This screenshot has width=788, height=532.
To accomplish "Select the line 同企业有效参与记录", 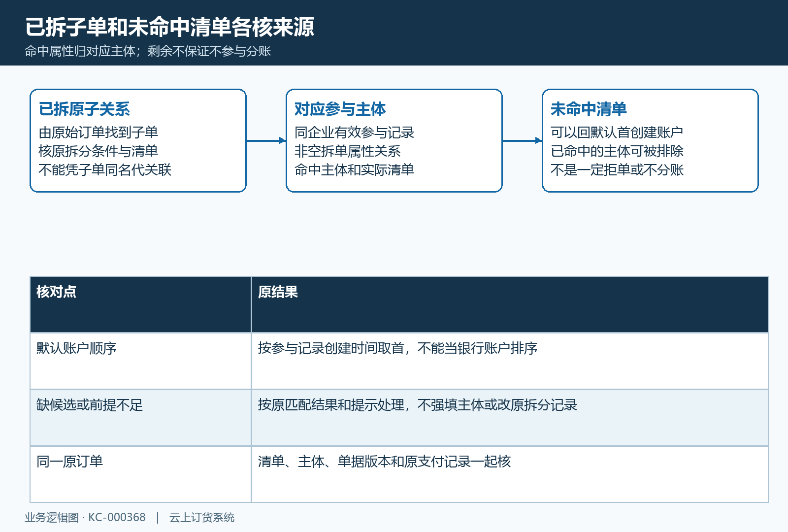I will (354, 132).
